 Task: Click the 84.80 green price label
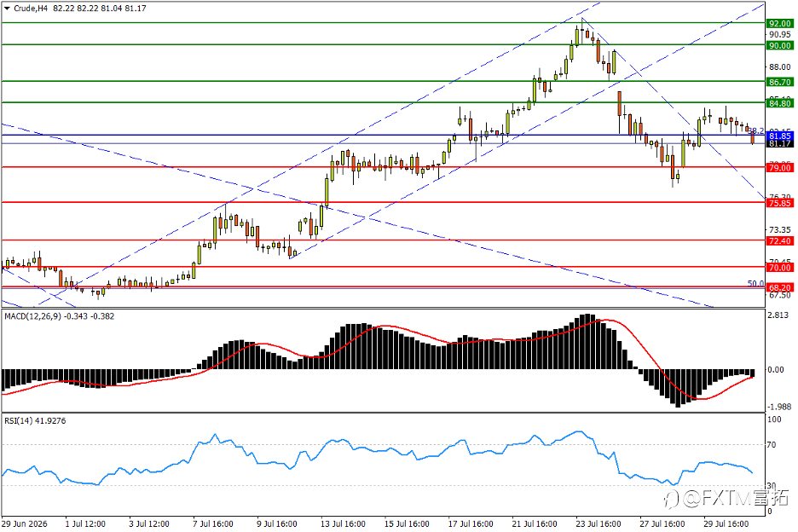779,103
